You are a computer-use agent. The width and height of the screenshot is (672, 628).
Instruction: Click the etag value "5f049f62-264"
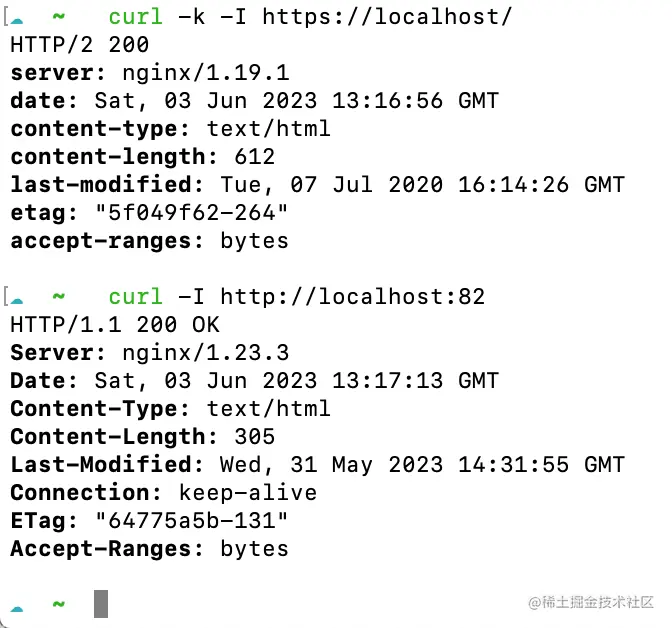192,213
